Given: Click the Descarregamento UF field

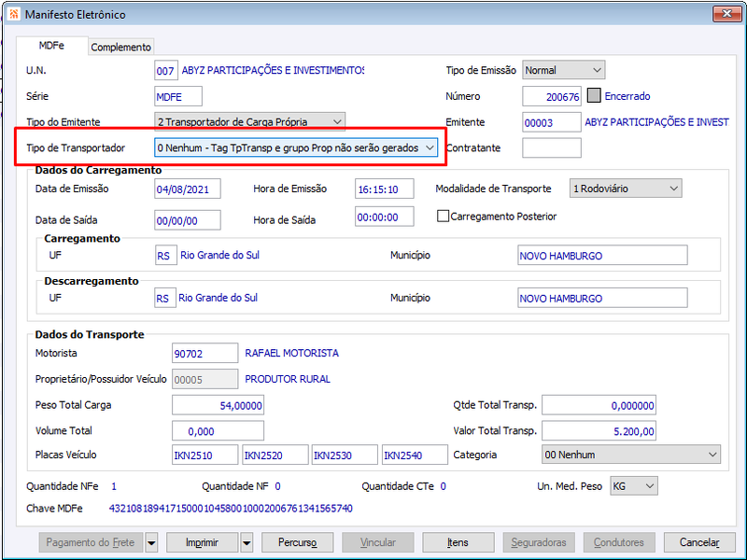Looking at the screenshot, I should [x=165, y=298].
